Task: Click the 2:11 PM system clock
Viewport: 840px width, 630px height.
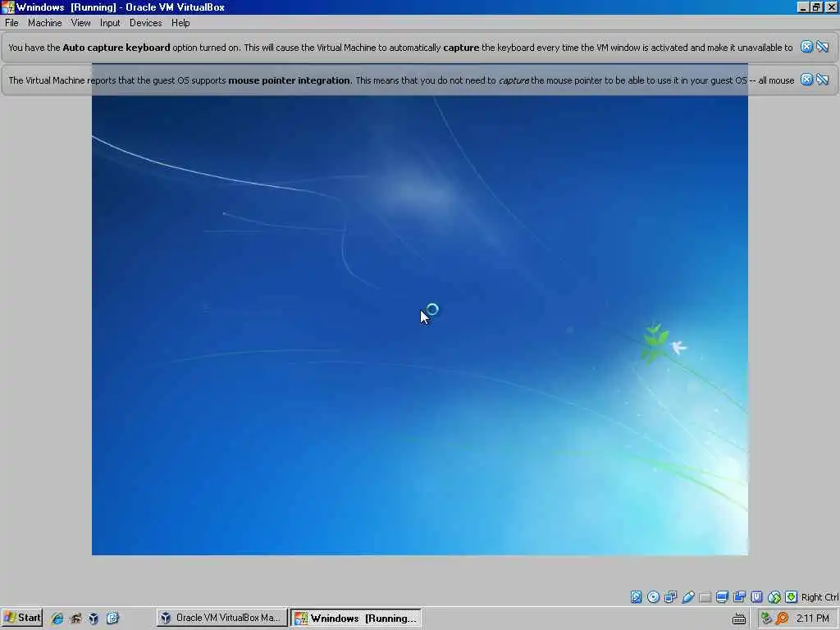Action: tap(813, 619)
